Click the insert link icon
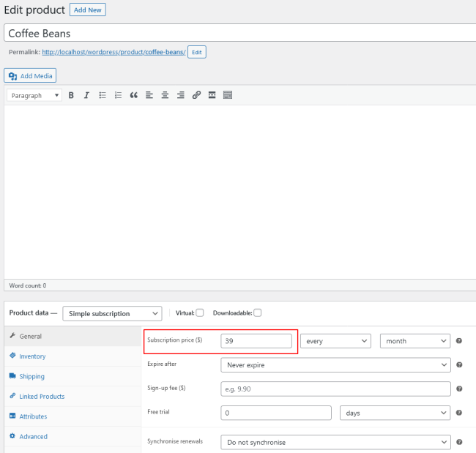476x453 pixels. (196, 95)
